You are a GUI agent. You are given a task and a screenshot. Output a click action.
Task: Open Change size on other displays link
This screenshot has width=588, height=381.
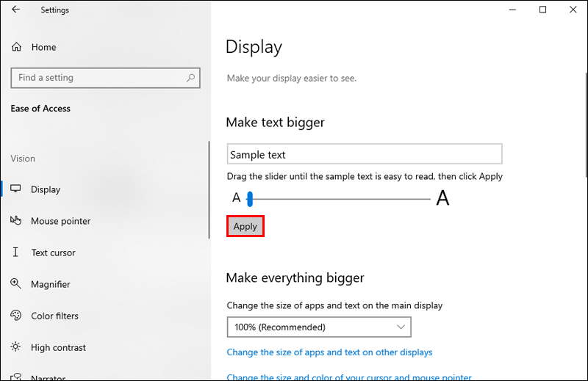[329, 352]
